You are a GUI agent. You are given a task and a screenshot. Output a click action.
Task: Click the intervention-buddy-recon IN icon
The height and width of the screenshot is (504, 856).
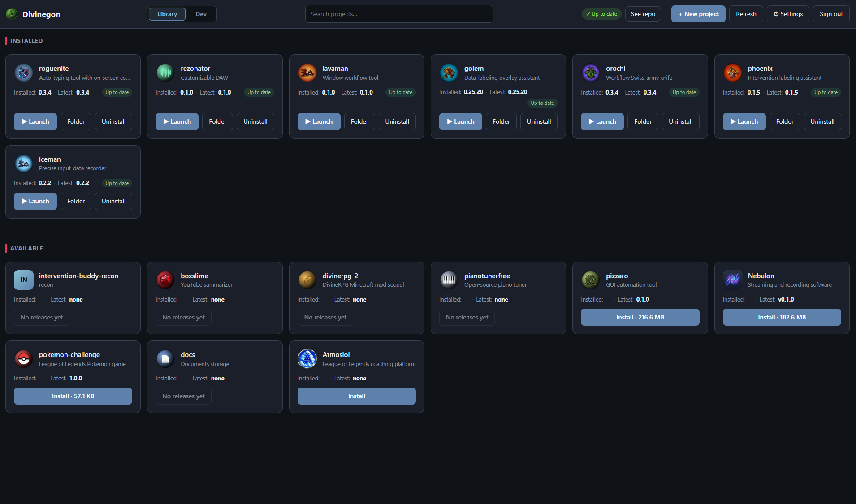coord(23,280)
